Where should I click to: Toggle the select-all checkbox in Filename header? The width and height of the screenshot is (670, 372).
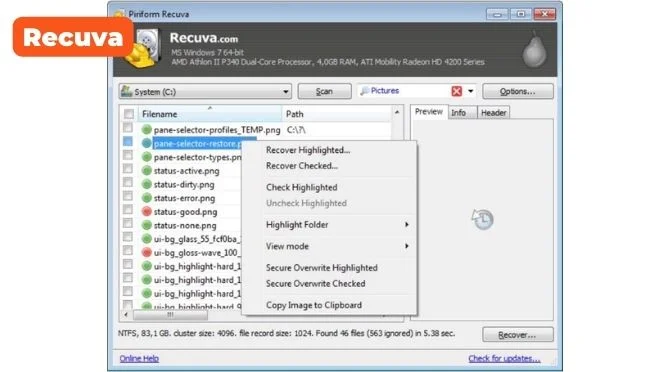[x=129, y=114]
